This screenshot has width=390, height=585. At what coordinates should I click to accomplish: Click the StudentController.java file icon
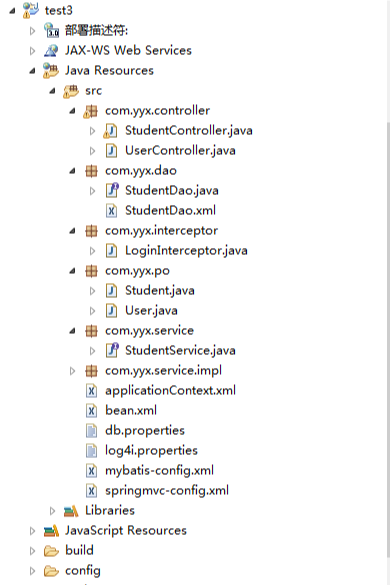pos(110,131)
